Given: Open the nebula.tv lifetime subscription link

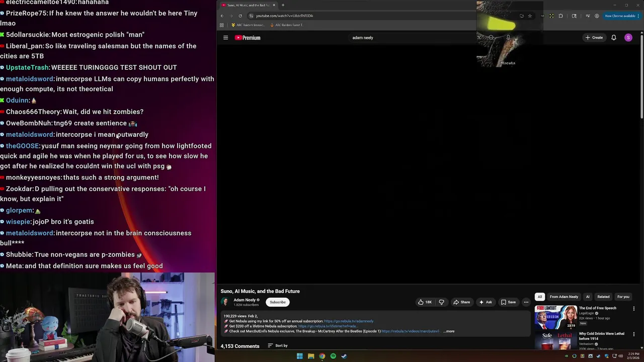Looking at the screenshot, I should coord(327,326).
